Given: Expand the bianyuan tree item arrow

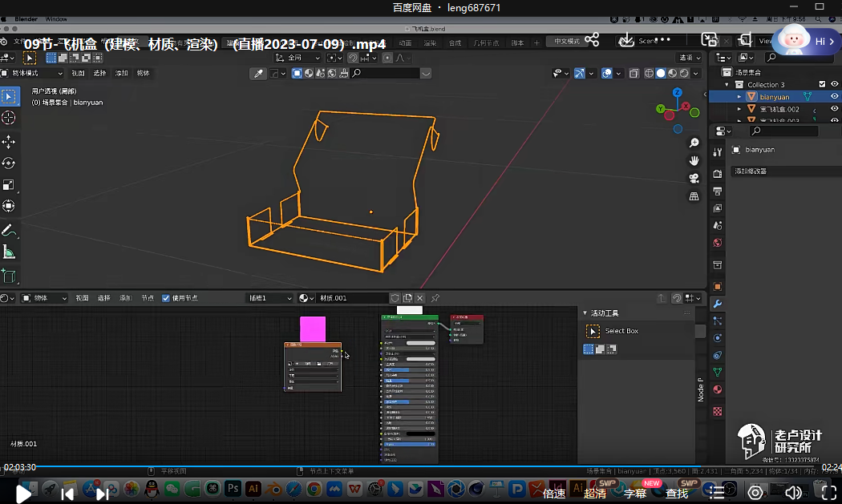Looking at the screenshot, I should click(x=739, y=97).
